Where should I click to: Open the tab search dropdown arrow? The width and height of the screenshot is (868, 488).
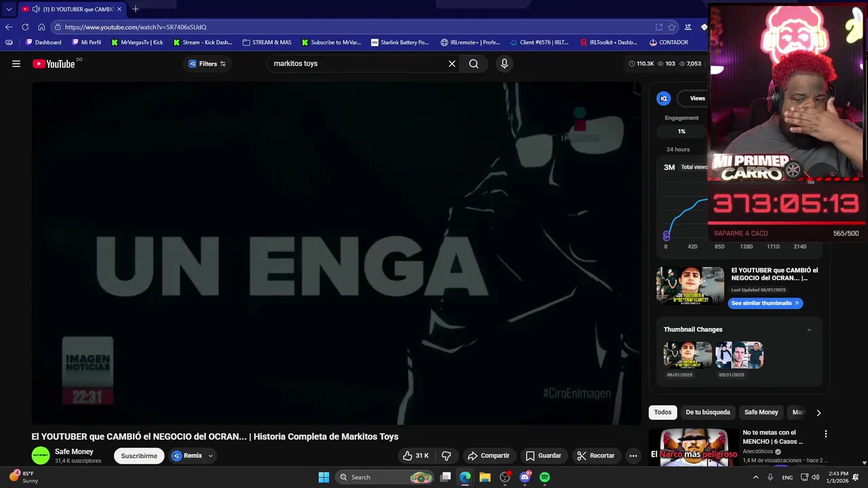[9, 9]
